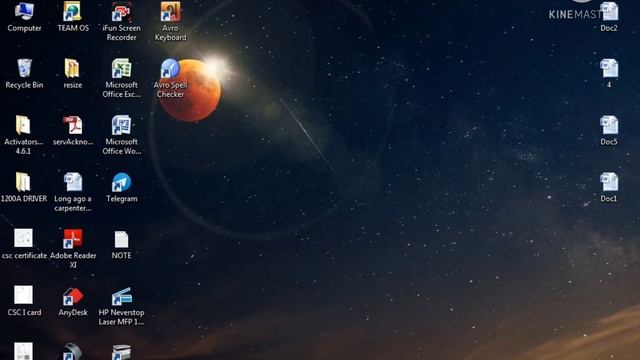Click the csc certificate file
This screenshot has height=360, width=640.
(24, 244)
